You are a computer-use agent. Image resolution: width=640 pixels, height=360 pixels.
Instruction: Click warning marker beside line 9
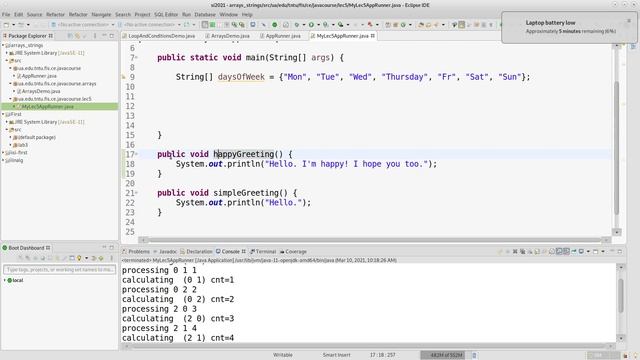123,77
